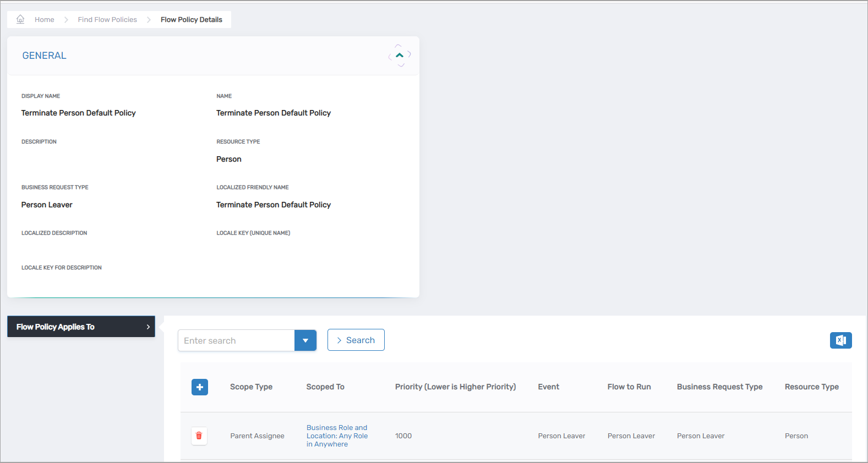Select the Flow Policy Details breadcrumb

(x=191, y=20)
